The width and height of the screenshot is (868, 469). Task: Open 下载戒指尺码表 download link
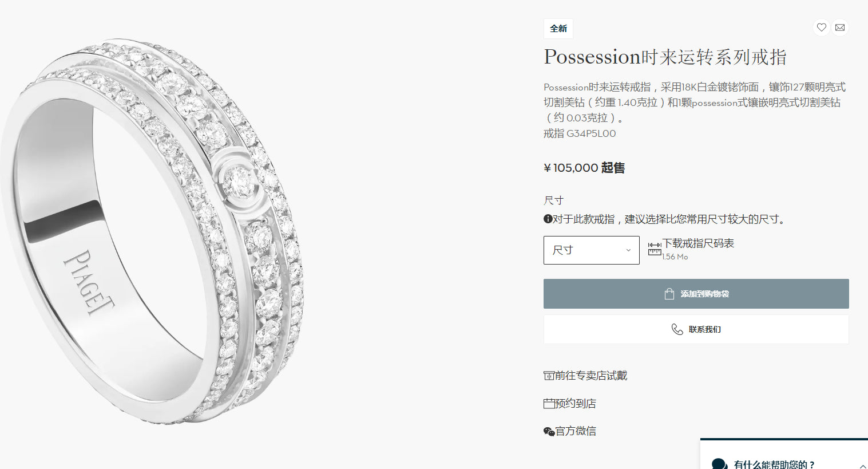[698, 243]
